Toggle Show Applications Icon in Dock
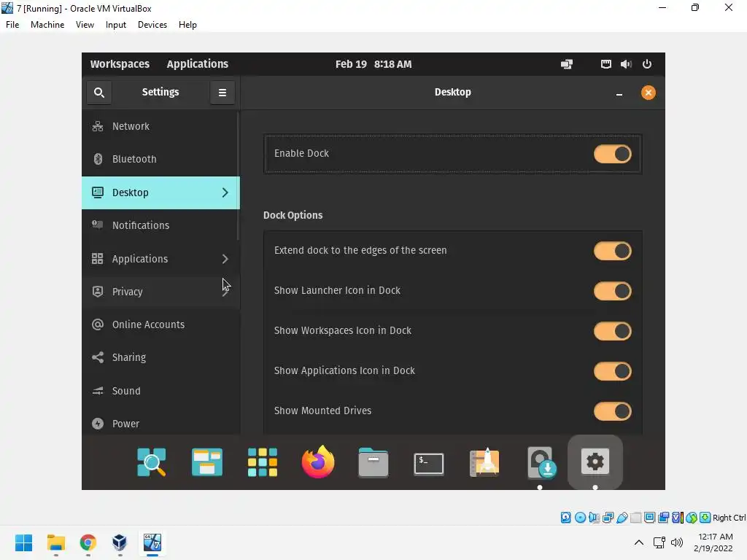The image size is (747, 560). tap(612, 371)
